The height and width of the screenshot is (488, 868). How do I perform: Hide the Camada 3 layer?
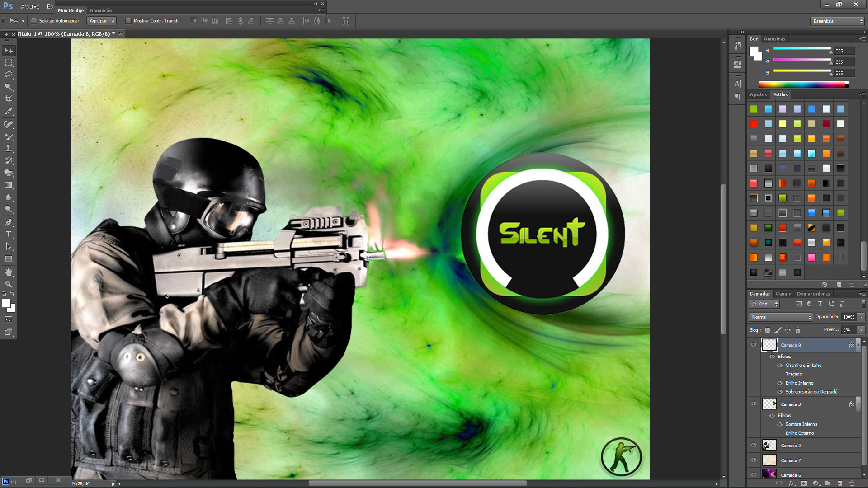point(754,404)
